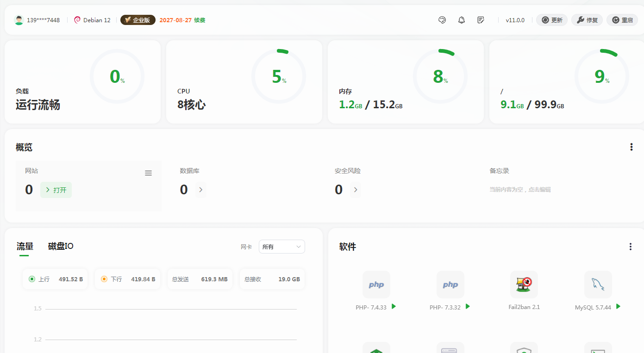Click the 续费 renewal link

tap(200, 20)
